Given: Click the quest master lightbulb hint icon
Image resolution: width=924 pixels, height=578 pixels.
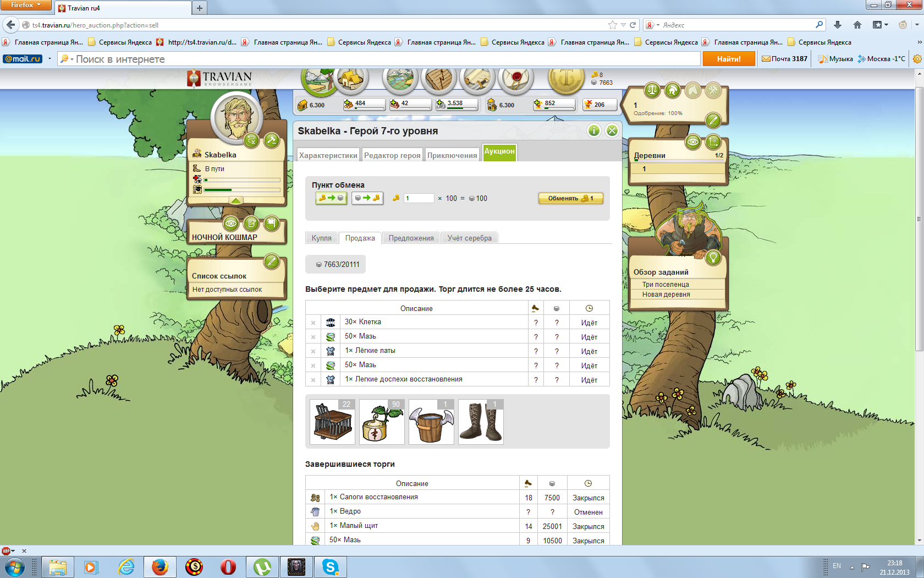Looking at the screenshot, I should point(713,257).
